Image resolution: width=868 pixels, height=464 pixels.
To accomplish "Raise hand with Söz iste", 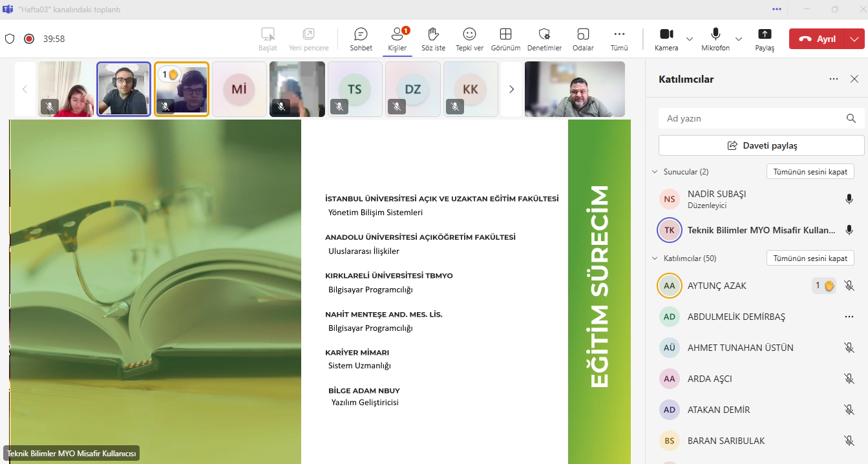I will coord(433,39).
